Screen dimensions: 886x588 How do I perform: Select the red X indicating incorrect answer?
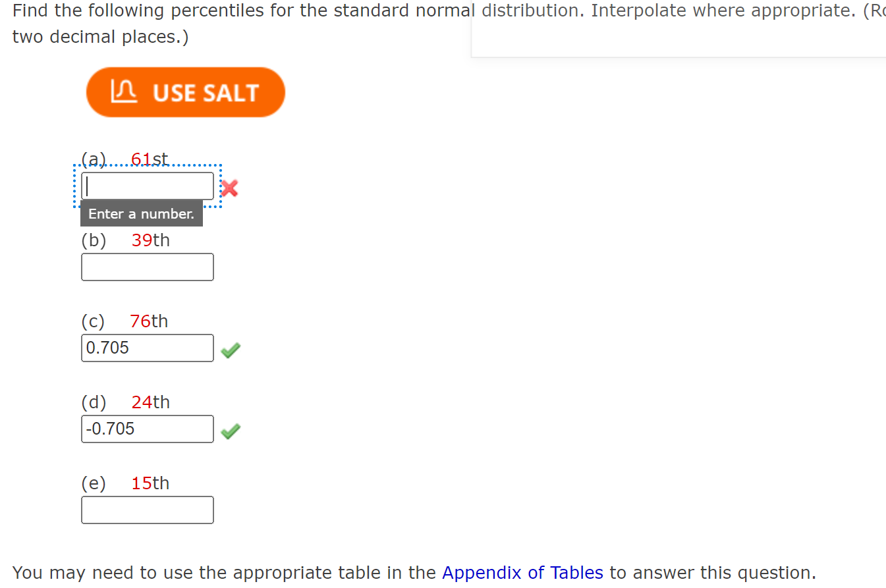(228, 188)
